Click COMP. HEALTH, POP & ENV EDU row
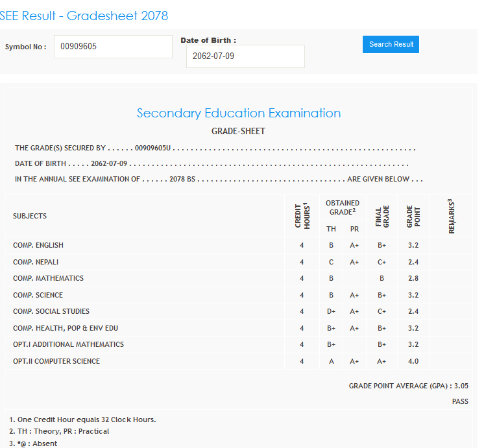497x448 pixels. click(x=64, y=328)
